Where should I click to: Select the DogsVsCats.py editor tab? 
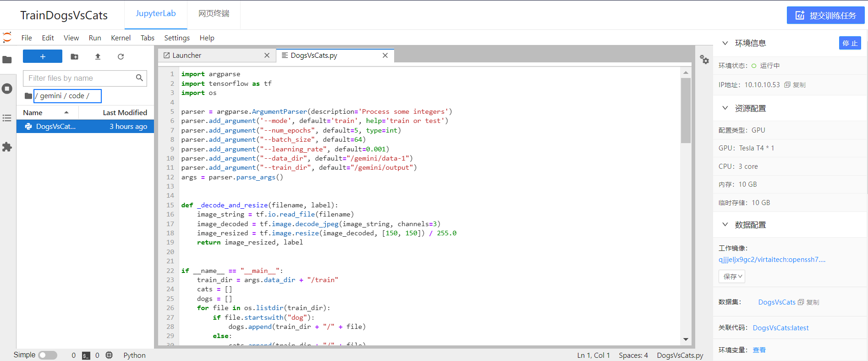(x=335, y=56)
